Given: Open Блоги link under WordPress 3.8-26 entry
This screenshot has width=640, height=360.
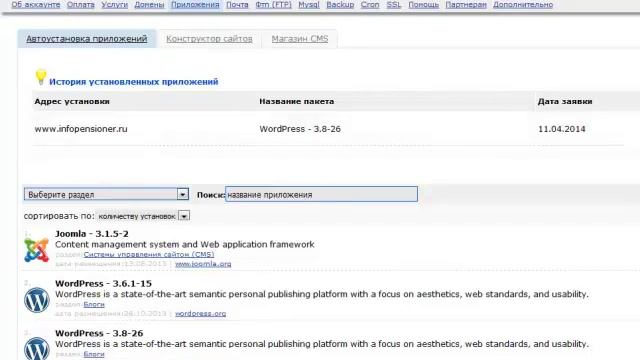Looking at the screenshot, I should pyautogui.click(x=94, y=354).
